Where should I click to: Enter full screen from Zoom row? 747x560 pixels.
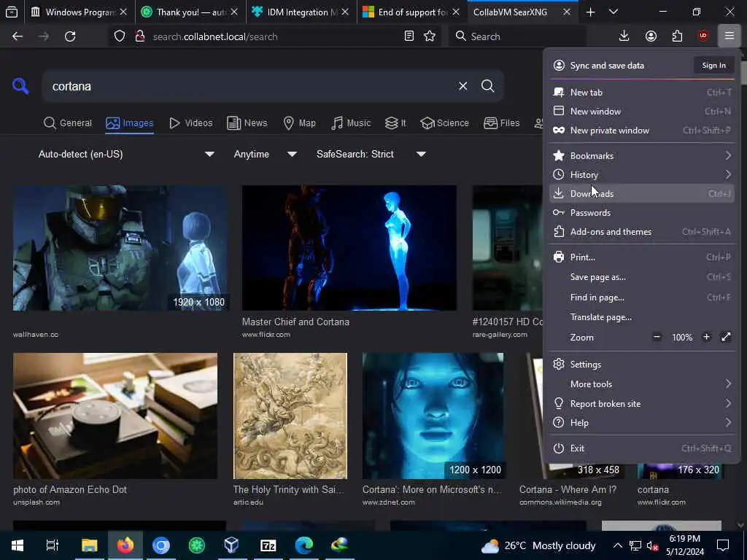[726, 337]
